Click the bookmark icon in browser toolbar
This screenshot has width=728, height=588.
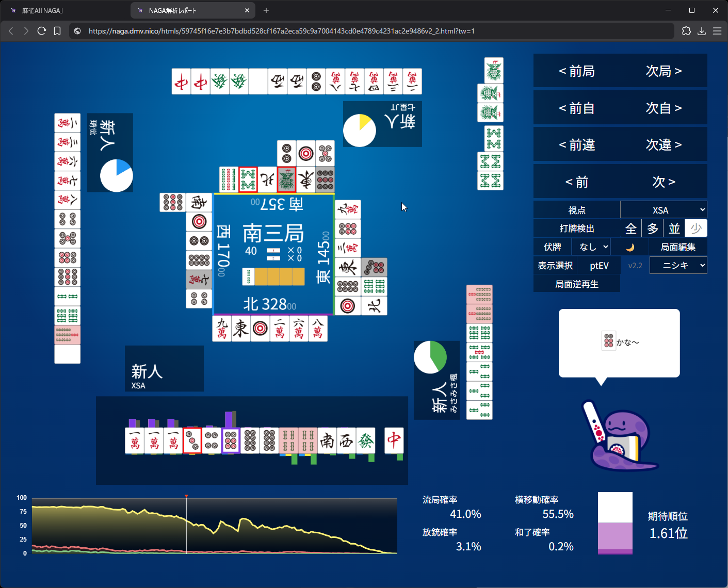click(57, 31)
